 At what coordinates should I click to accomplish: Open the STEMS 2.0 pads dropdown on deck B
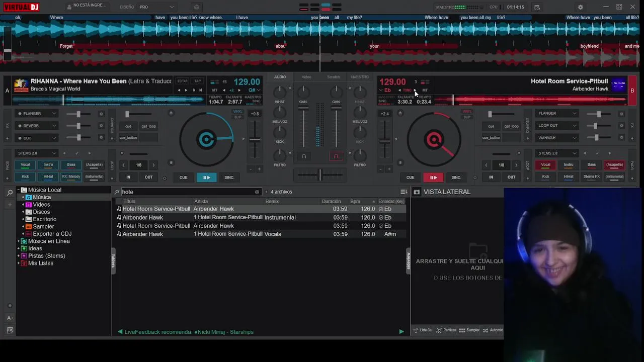tap(556, 153)
